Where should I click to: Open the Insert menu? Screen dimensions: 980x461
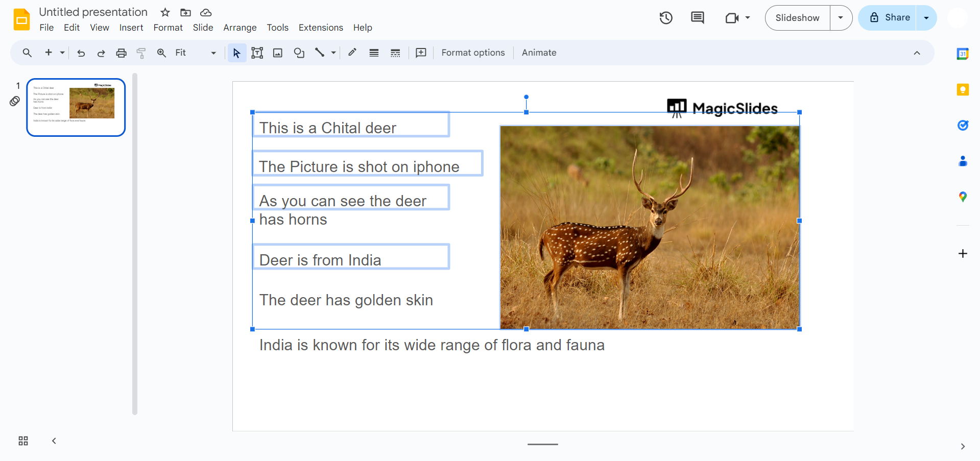[x=131, y=28]
